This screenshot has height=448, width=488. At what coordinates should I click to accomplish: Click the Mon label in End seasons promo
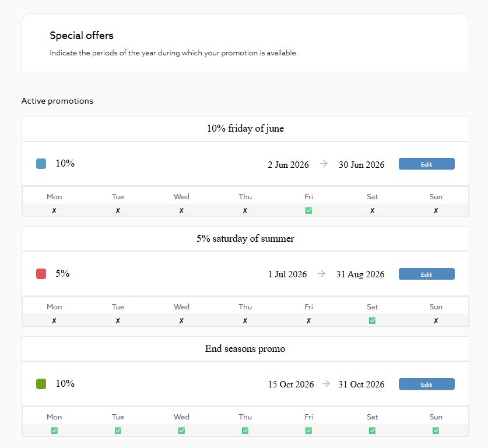54,417
